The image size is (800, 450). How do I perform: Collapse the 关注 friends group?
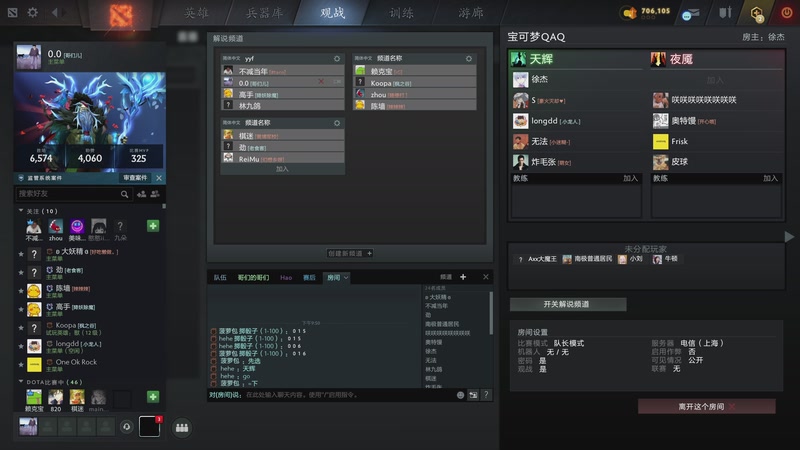pyautogui.click(x=21, y=211)
